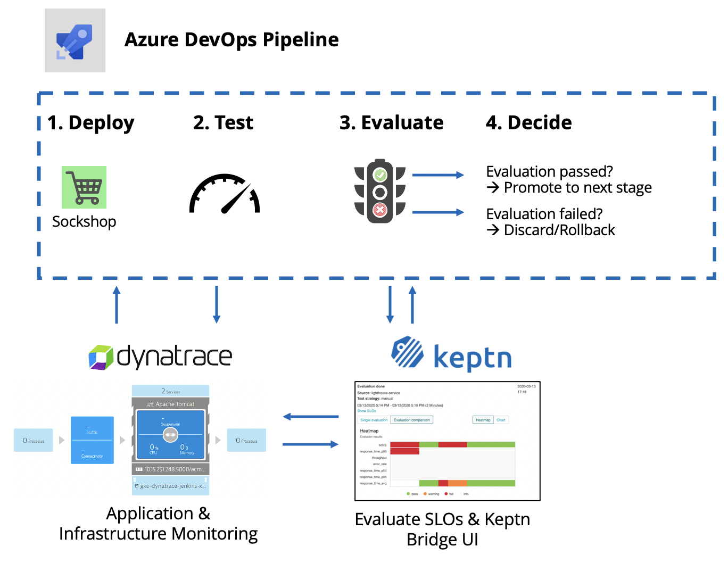Click the Evaluation done heading
Screen dimensions: 728x563
(371, 386)
